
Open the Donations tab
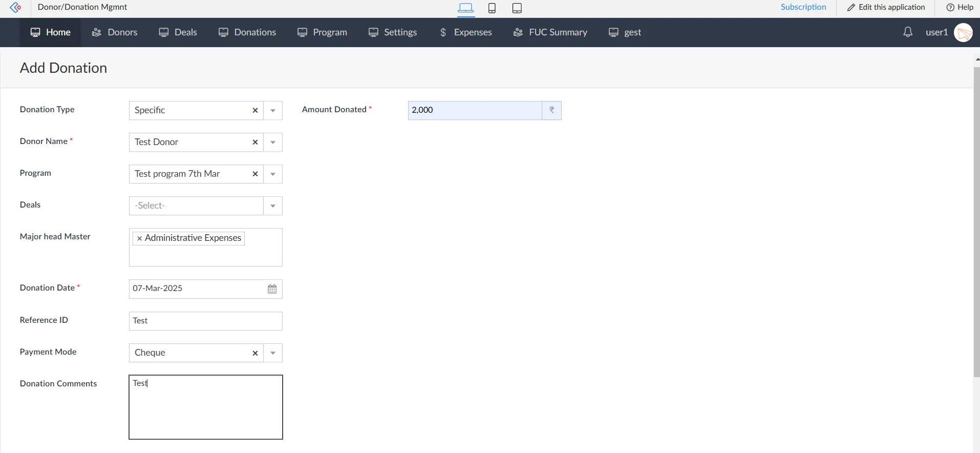(247, 32)
